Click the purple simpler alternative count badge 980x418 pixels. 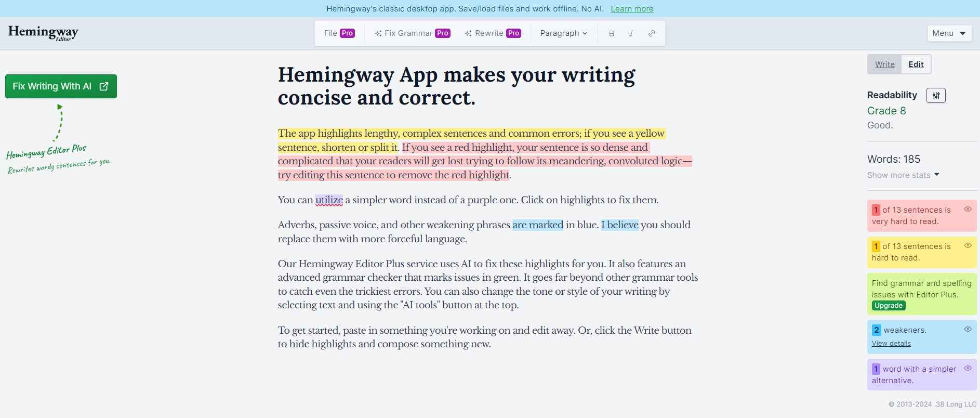click(x=876, y=369)
